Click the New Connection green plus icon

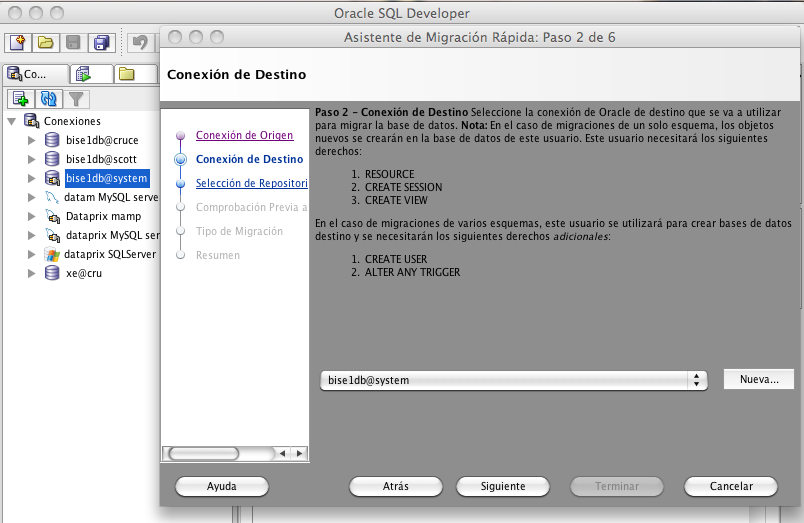coord(21,98)
